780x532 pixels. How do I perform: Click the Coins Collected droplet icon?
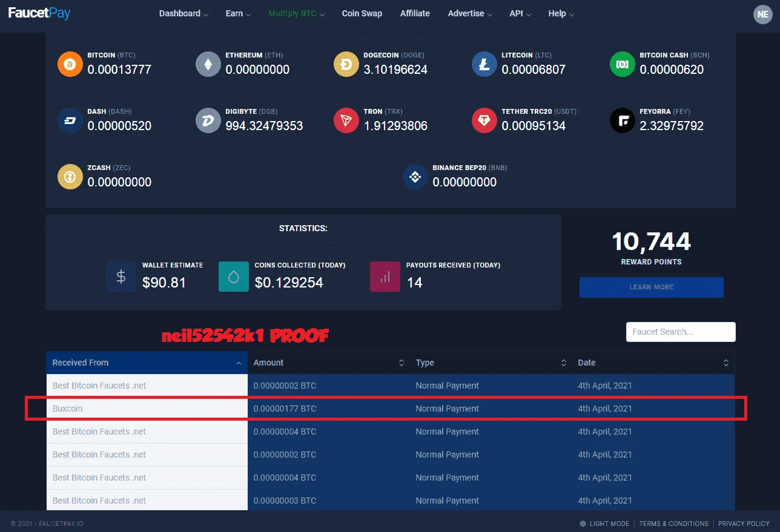(x=234, y=277)
